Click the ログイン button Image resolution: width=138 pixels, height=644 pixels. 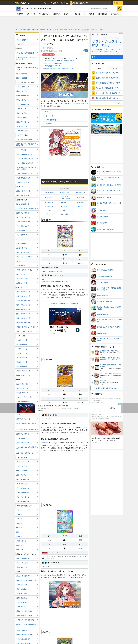coord(117,3)
